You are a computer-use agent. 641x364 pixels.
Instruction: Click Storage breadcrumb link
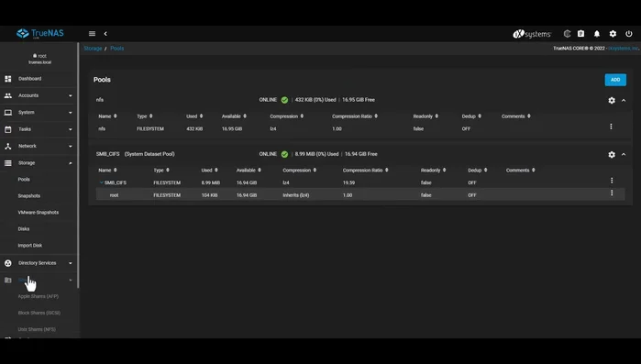(x=93, y=49)
